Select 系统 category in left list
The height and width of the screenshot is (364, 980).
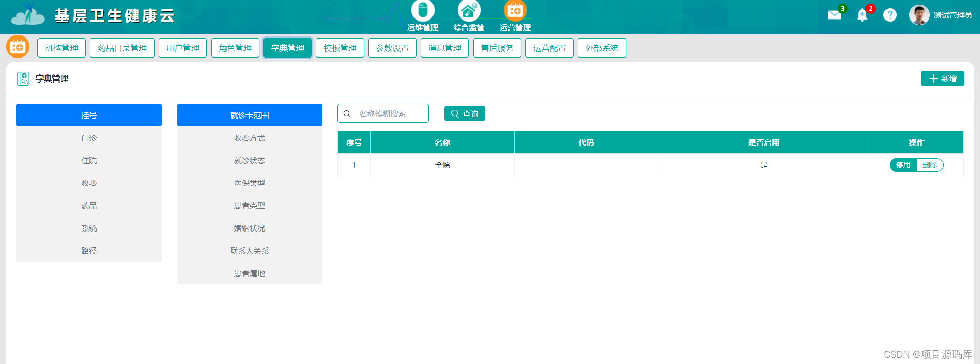point(89,228)
